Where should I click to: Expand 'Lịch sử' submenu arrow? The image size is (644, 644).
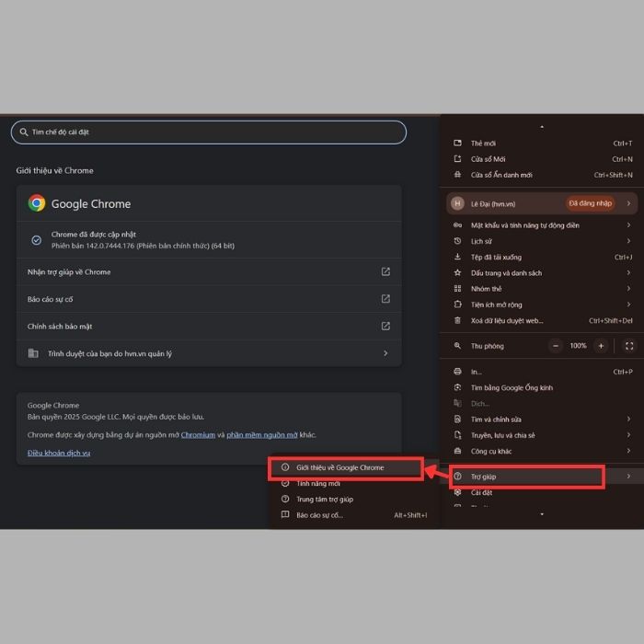tap(628, 241)
